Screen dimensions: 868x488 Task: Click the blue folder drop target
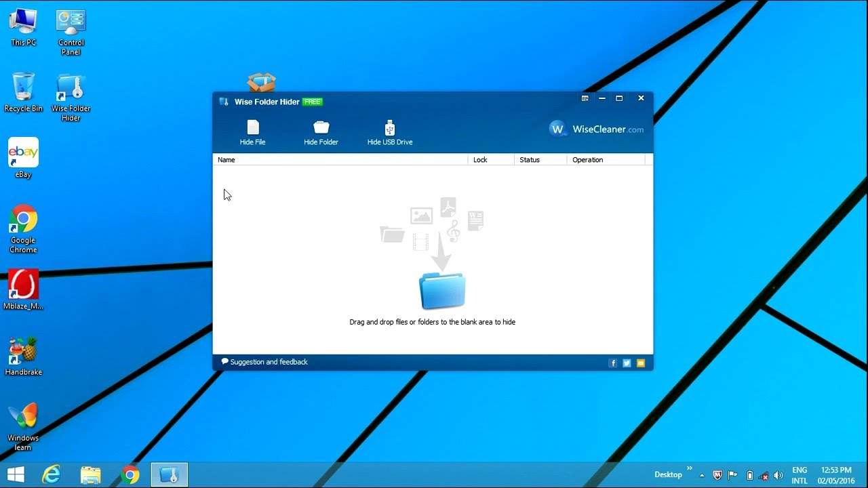[x=442, y=291]
